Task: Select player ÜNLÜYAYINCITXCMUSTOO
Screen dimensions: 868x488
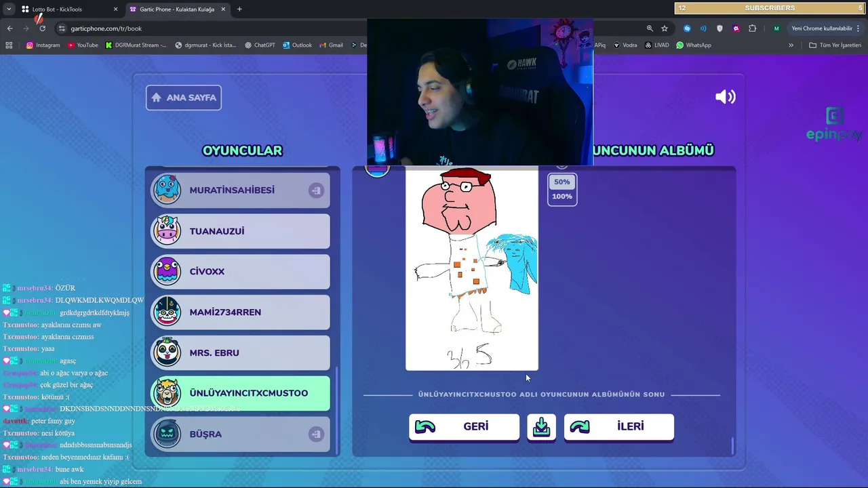Action: point(240,393)
